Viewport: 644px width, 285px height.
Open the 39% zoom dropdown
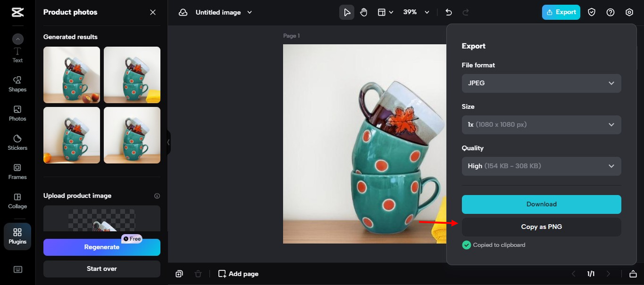tap(417, 12)
